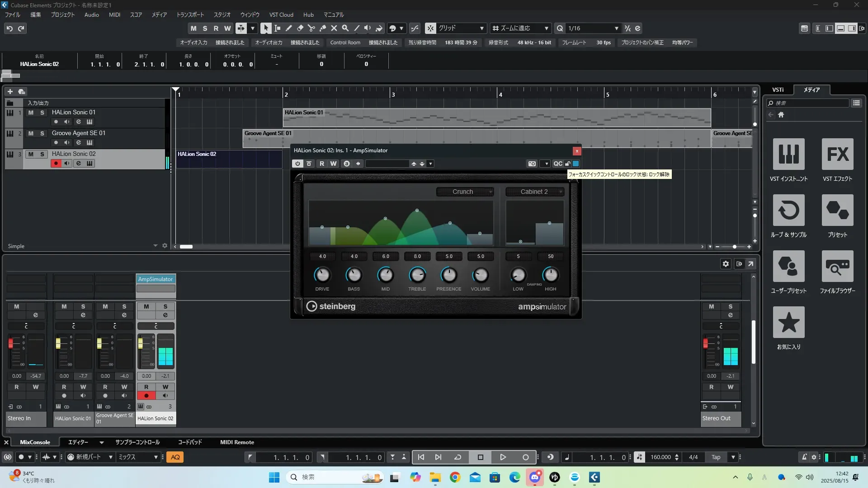868x488 pixels.
Task: Select the Glue tool
Action: click(322, 28)
